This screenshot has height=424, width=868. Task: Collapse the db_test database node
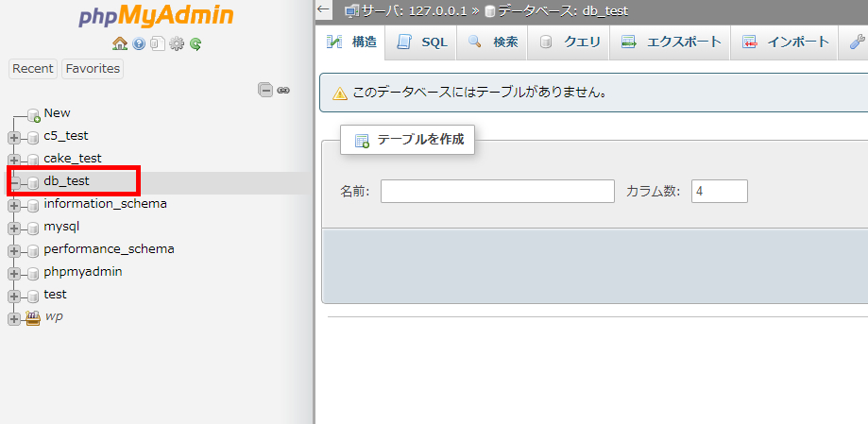tap(14, 182)
